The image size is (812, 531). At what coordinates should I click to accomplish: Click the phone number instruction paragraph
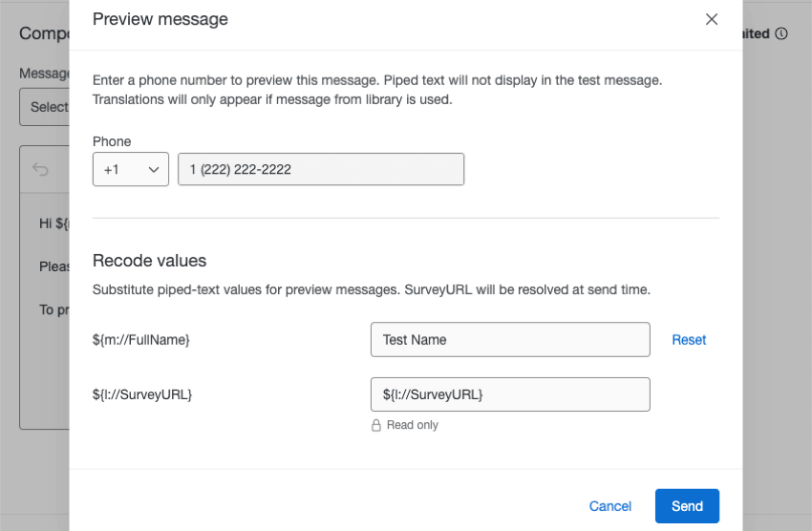(x=377, y=89)
